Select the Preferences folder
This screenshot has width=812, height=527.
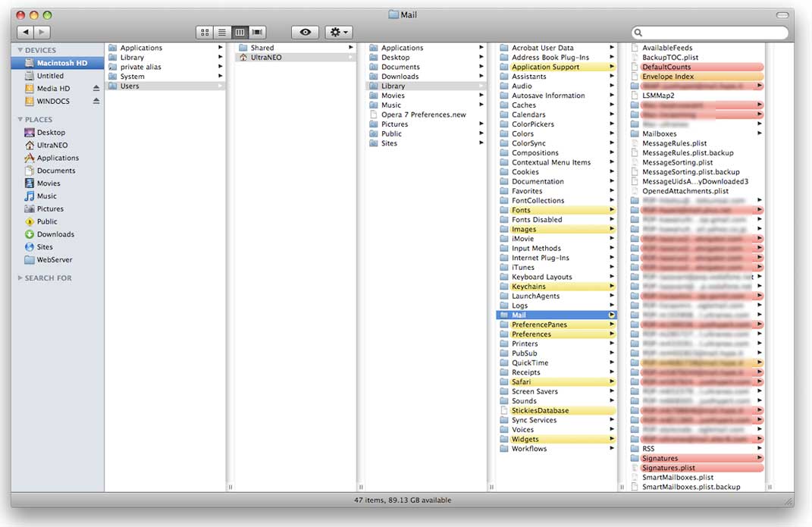[556, 334]
